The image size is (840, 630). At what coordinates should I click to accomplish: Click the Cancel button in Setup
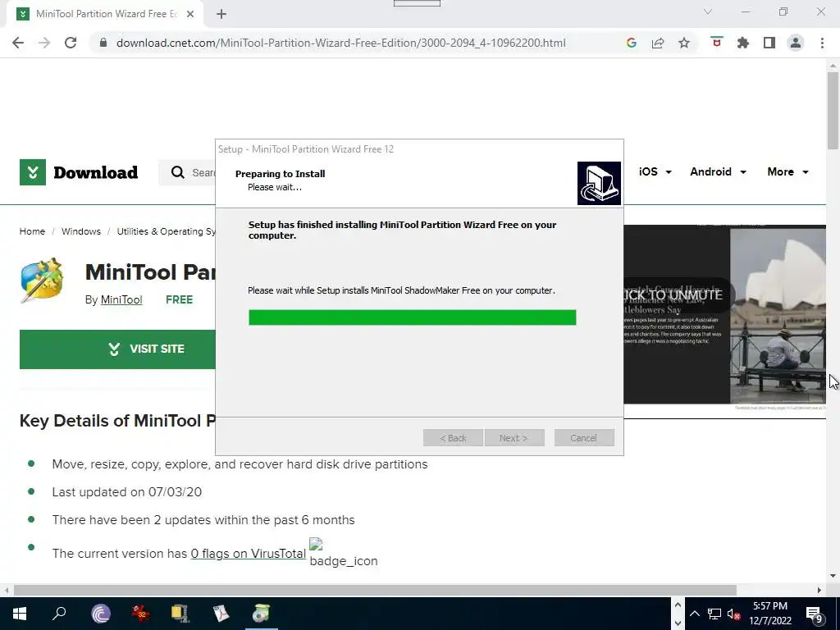click(x=584, y=438)
